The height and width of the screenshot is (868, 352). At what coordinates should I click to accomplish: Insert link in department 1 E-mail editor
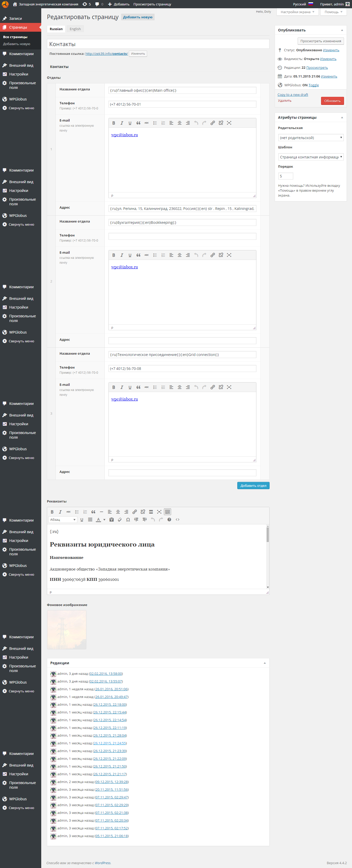tap(212, 123)
